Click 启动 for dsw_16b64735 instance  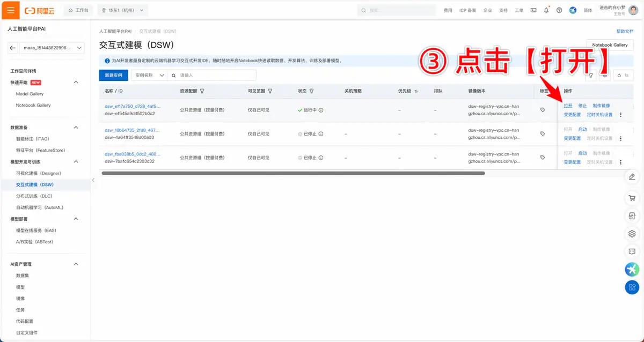point(582,129)
